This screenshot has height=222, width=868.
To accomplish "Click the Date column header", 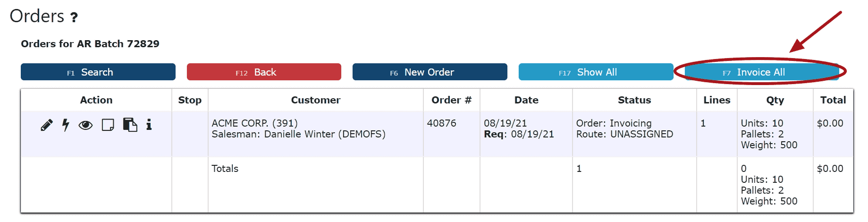I will tap(526, 100).
